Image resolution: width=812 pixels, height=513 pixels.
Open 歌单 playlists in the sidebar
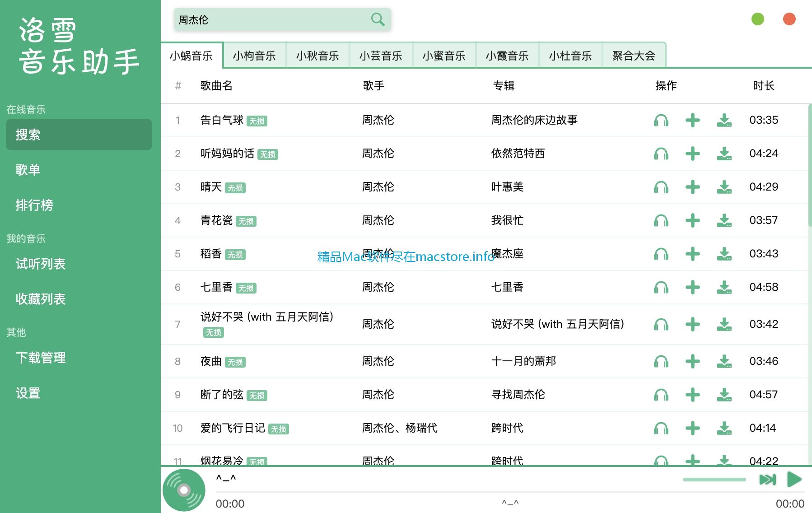pyautogui.click(x=79, y=170)
